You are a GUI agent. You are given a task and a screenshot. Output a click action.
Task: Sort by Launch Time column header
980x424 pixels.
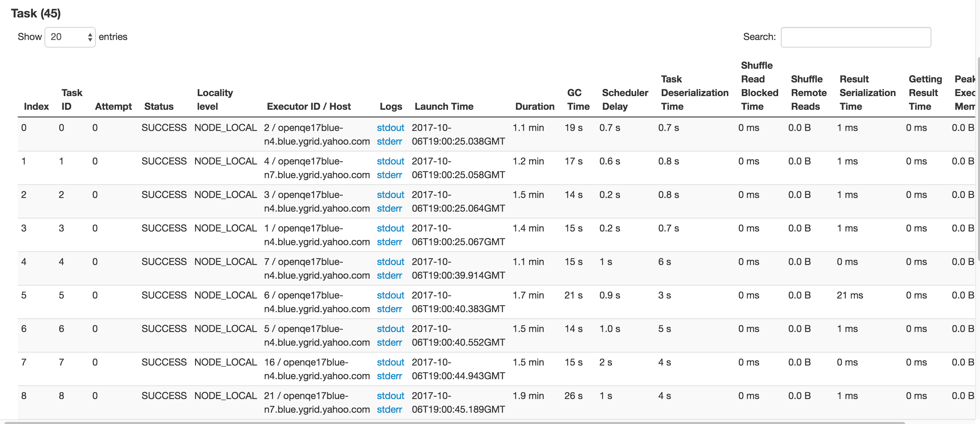443,106
